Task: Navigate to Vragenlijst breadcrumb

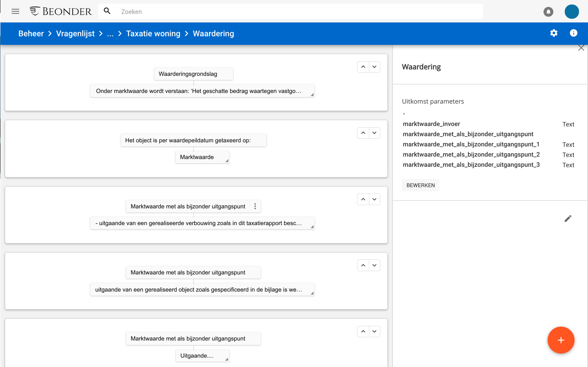Action: [75, 33]
